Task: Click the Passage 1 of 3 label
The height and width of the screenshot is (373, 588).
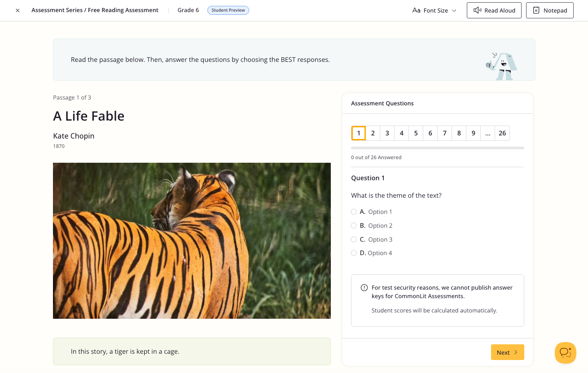Action: click(x=72, y=97)
